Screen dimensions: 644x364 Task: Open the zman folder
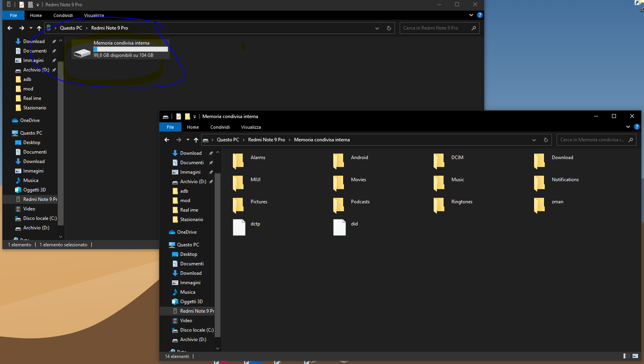pos(549,205)
